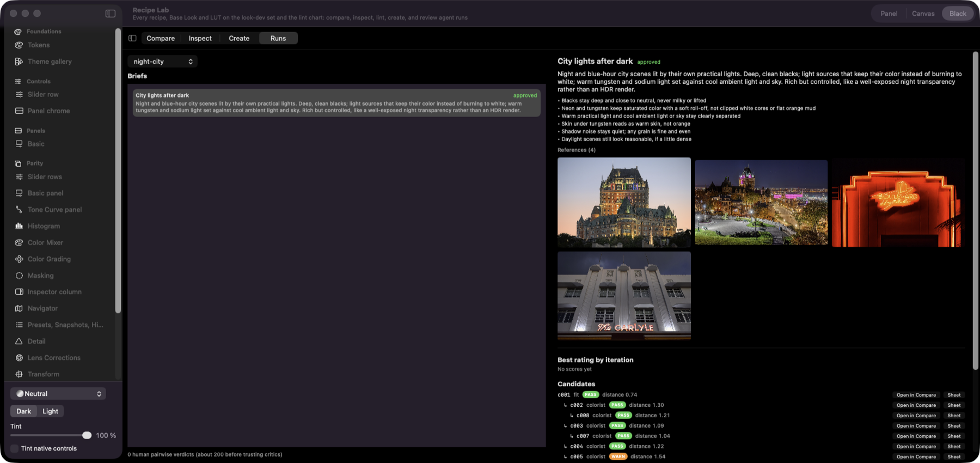Open candidate c008 in Compare
Image resolution: width=980 pixels, height=463 pixels.
916,416
